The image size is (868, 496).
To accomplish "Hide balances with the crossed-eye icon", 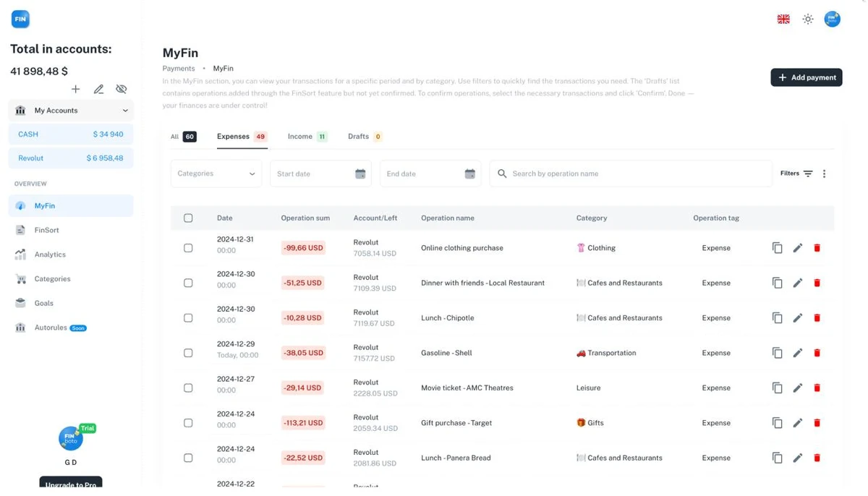I will click(122, 89).
